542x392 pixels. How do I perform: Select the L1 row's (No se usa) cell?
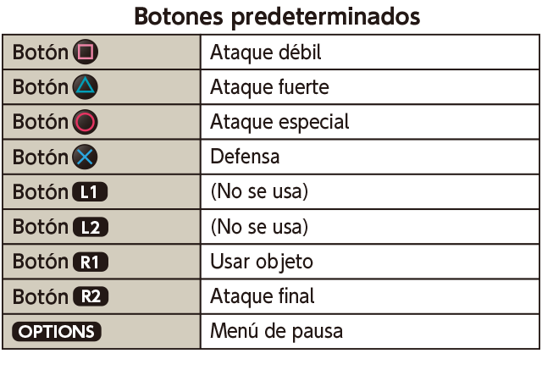point(370,192)
